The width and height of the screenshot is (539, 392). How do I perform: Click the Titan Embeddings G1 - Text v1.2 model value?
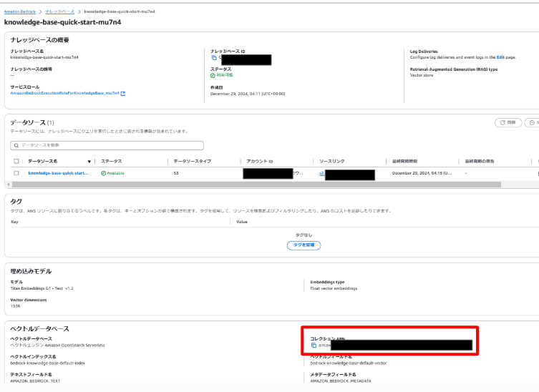[x=42, y=288]
